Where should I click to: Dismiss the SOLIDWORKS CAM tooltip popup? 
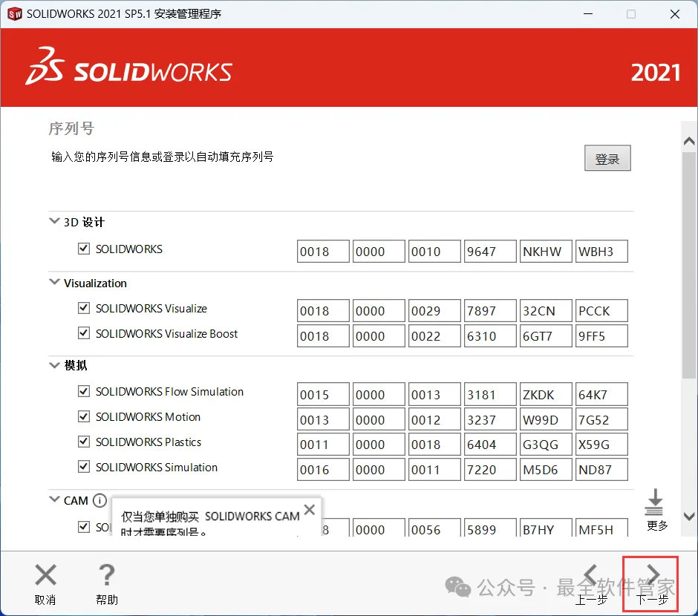[310, 510]
